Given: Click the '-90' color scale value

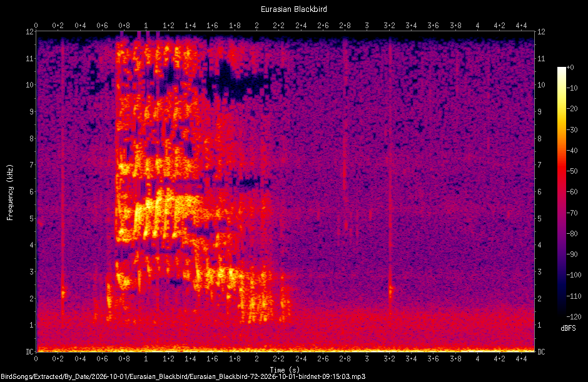Looking at the screenshot, I should (572, 254).
